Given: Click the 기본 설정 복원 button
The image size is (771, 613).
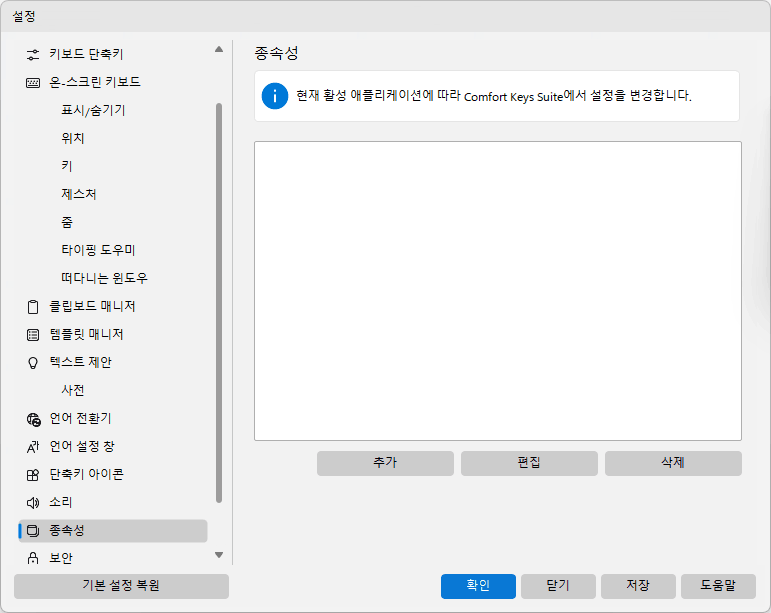Looking at the screenshot, I should (x=121, y=586).
